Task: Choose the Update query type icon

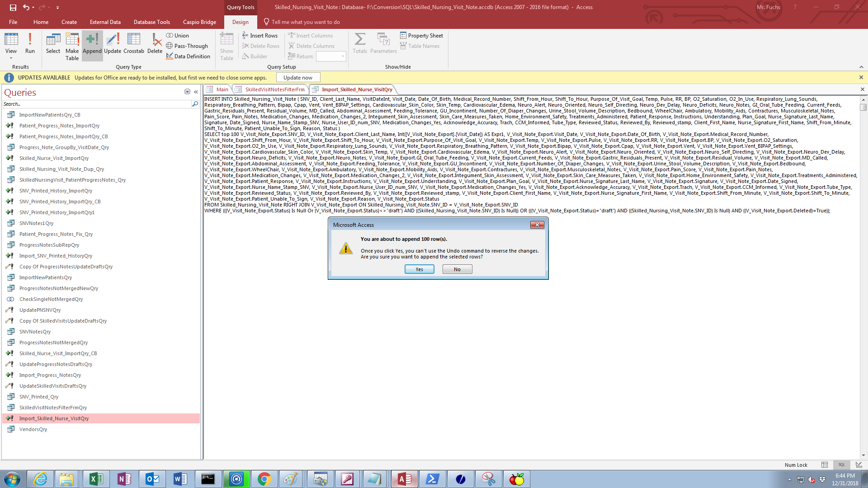Action: [x=113, y=43]
